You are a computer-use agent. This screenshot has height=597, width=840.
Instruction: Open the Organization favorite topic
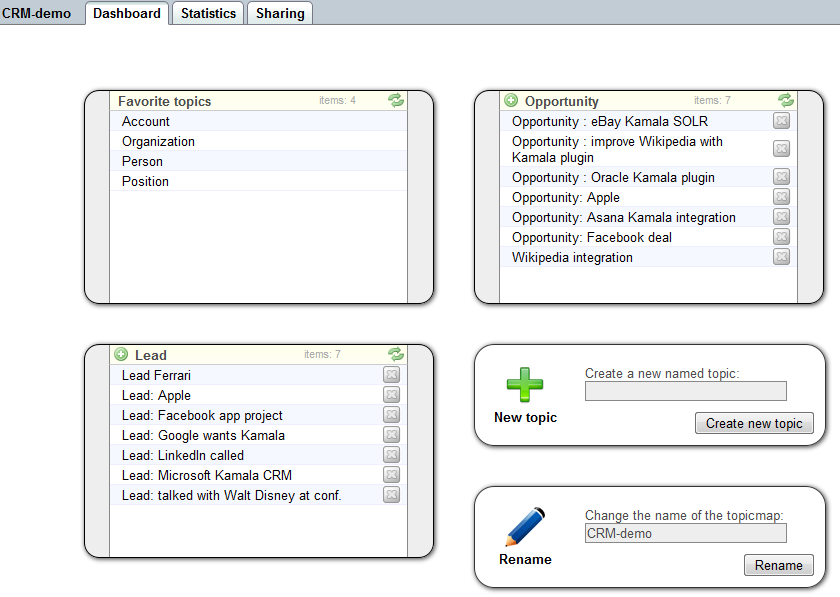[x=158, y=141]
